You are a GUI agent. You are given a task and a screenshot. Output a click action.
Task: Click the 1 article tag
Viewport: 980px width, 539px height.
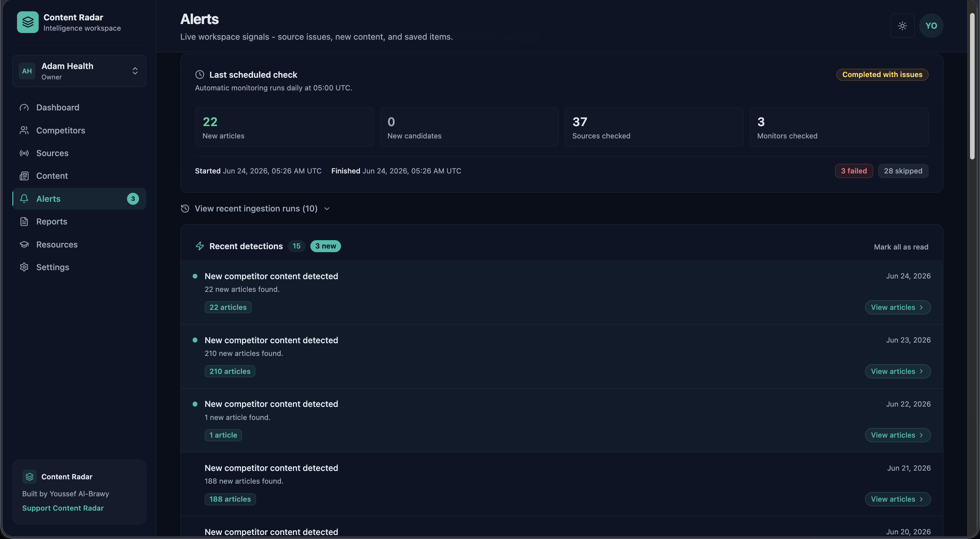[223, 435]
